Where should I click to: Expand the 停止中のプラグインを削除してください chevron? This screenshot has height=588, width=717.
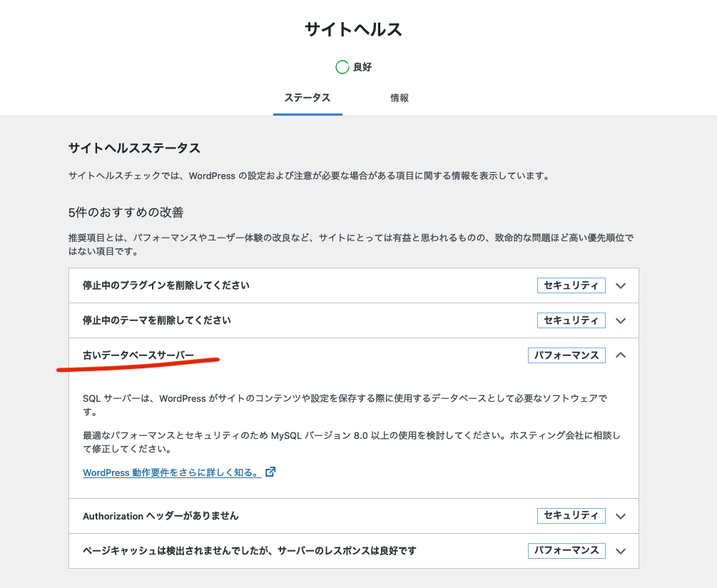(621, 285)
